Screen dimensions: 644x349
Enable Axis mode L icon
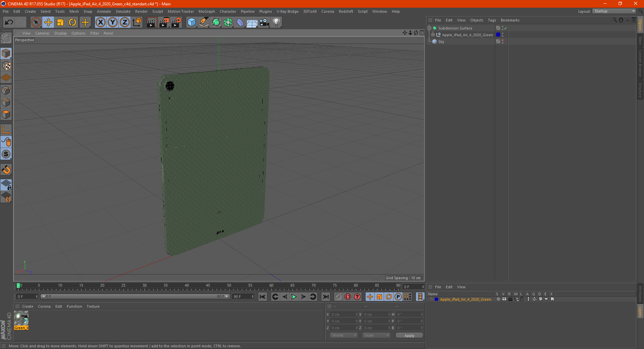coord(6,130)
